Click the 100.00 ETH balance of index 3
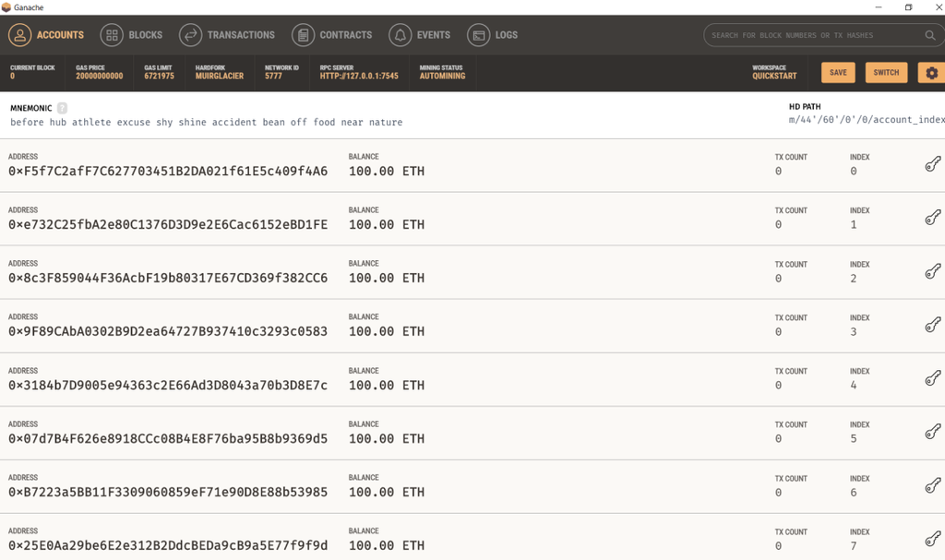 (387, 331)
